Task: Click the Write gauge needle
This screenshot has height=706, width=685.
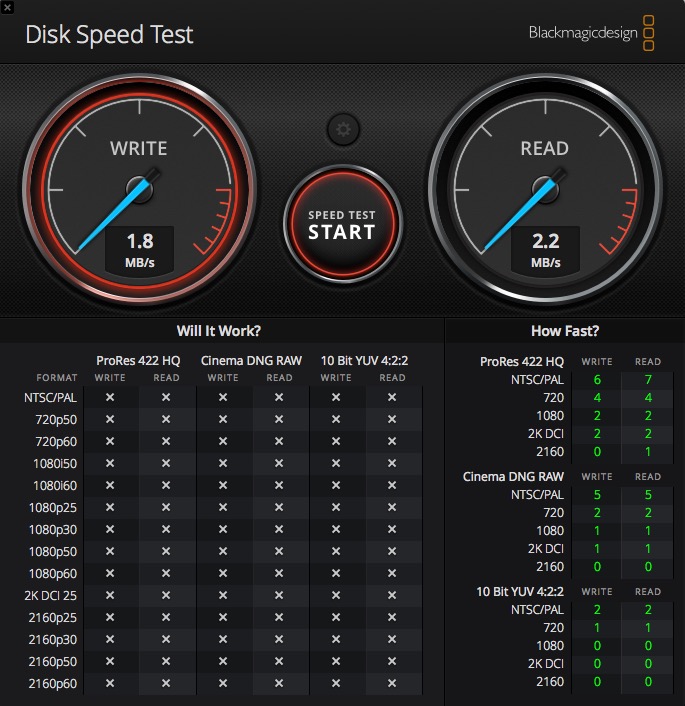Action: 118,211
